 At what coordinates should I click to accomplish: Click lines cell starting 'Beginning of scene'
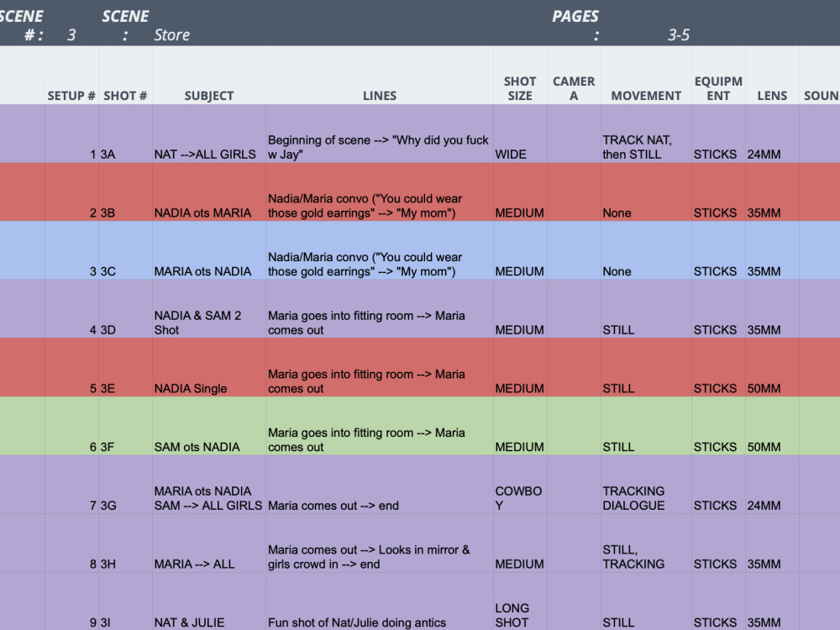click(380, 134)
